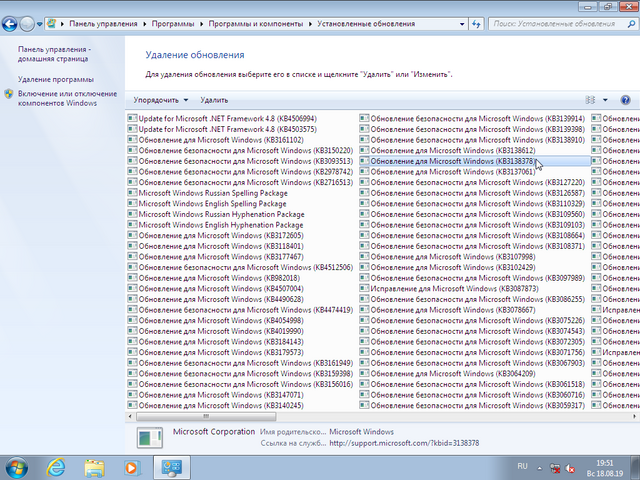Refresh the address bar view
The width and height of the screenshot is (640, 480).
point(476,24)
